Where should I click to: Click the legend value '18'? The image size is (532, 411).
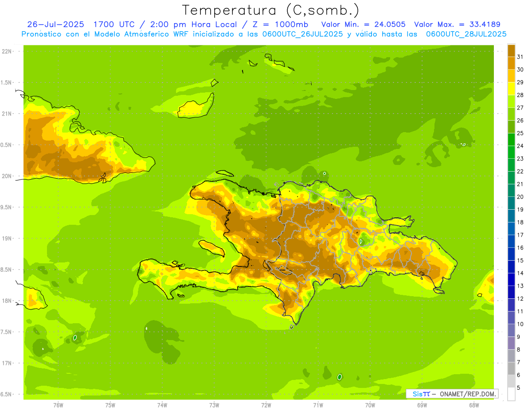coord(520,222)
